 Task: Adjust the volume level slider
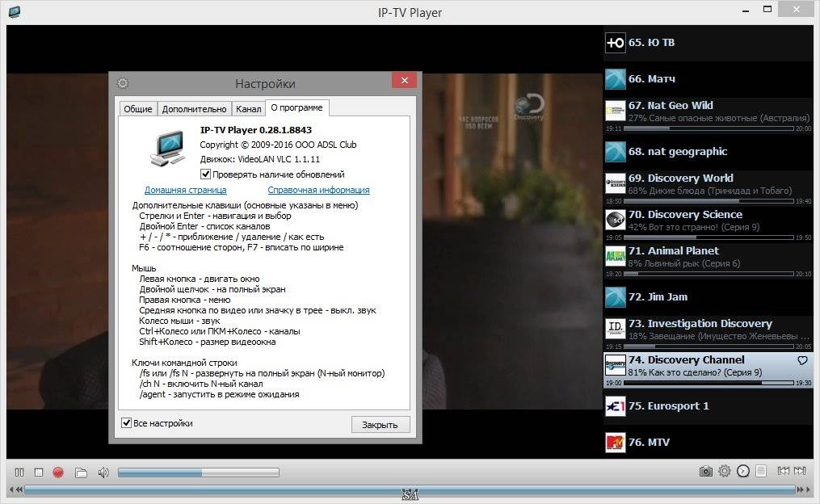pos(198,472)
